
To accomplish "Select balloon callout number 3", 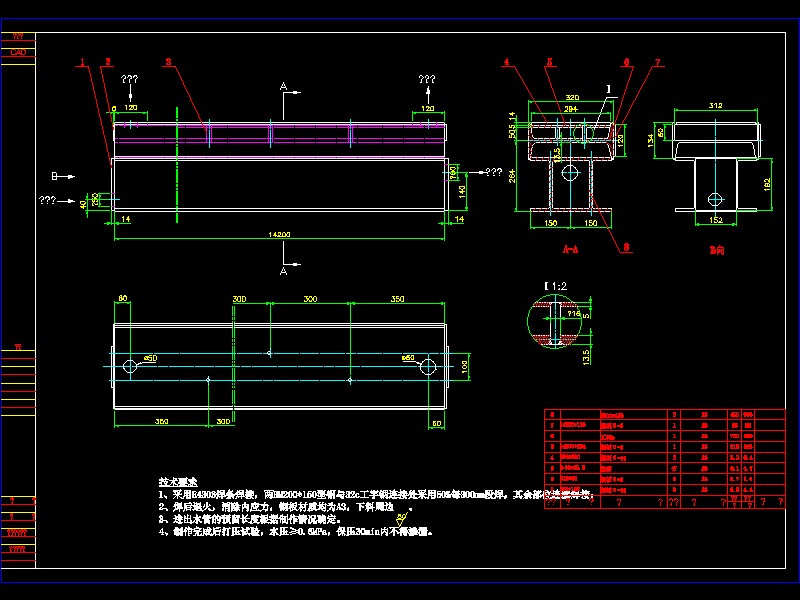I will 167,62.
